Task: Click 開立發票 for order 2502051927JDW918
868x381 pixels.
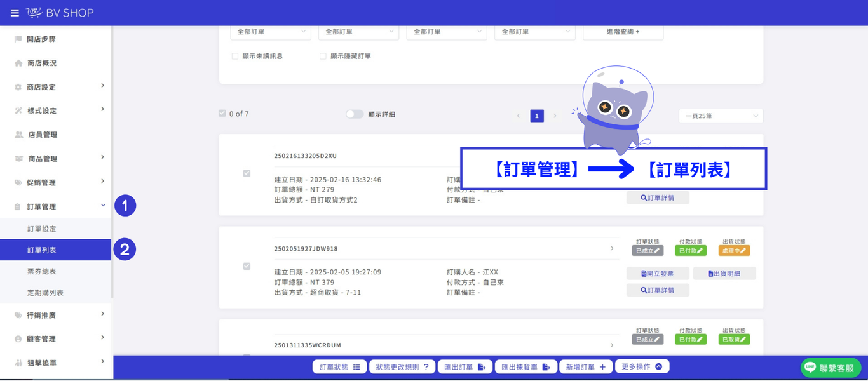Action: click(x=658, y=274)
